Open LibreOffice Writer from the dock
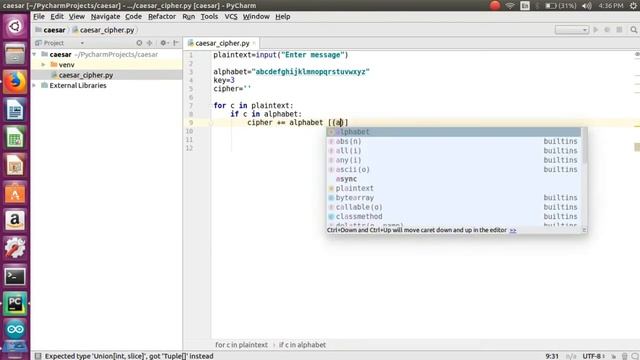The image size is (640, 360). click(x=15, y=109)
